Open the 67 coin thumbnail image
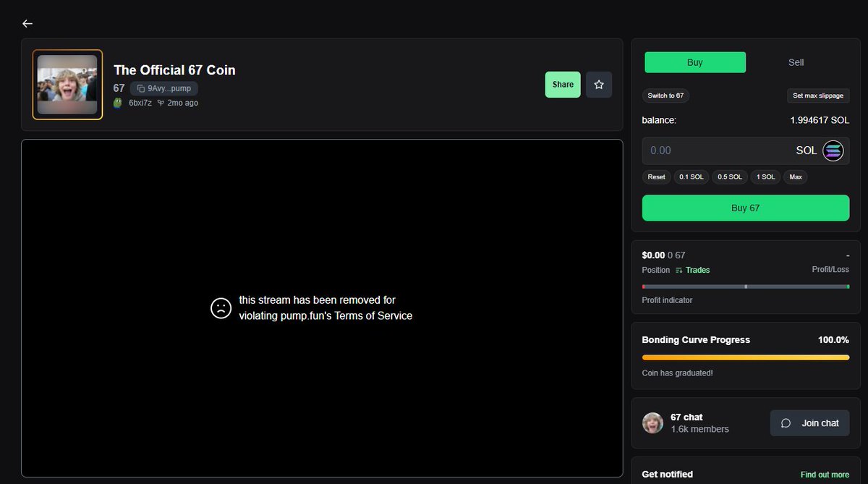The image size is (868, 484). coord(67,85)
